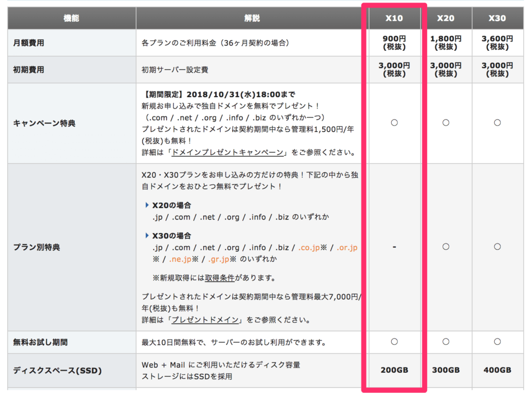Click the 300GB disk space cell
Screen dimensions: 532x393
point(446,370)
